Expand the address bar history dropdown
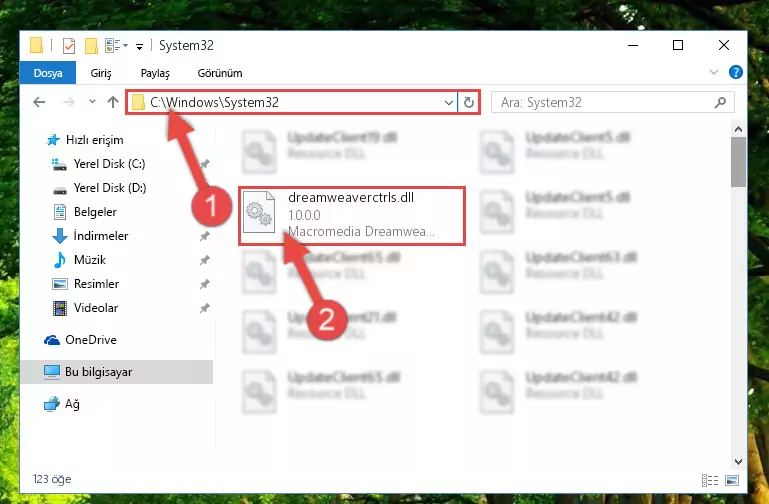Viewport: 769px width, 504px height. (x=448, y=102)
